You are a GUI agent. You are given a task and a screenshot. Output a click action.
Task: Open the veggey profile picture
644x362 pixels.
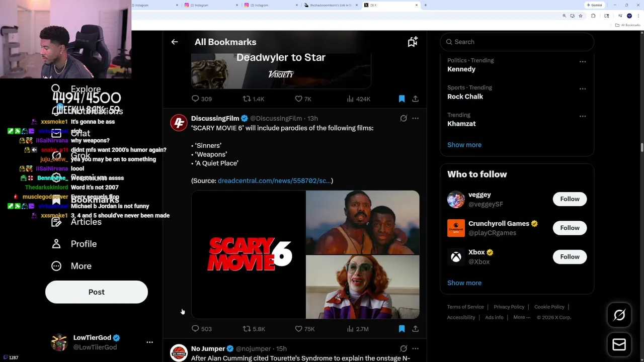[456, 199]
